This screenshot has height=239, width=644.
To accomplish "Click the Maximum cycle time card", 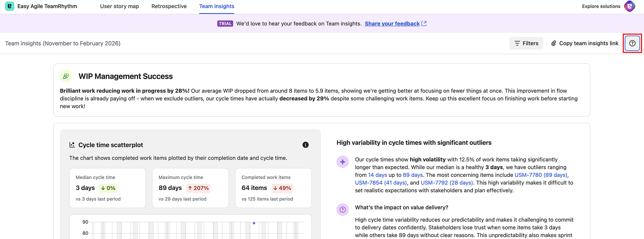I will pos(190,188).
